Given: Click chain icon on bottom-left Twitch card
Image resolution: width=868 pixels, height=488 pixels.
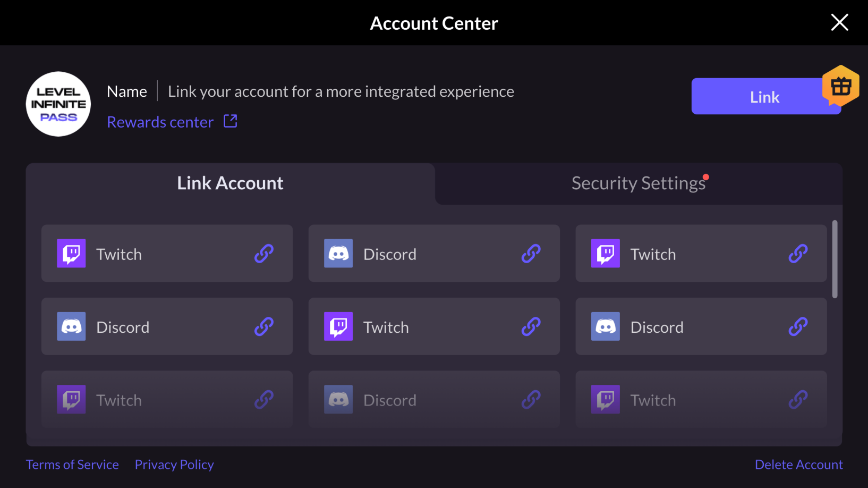Looking at the screenshot, I should pos(263,399).
